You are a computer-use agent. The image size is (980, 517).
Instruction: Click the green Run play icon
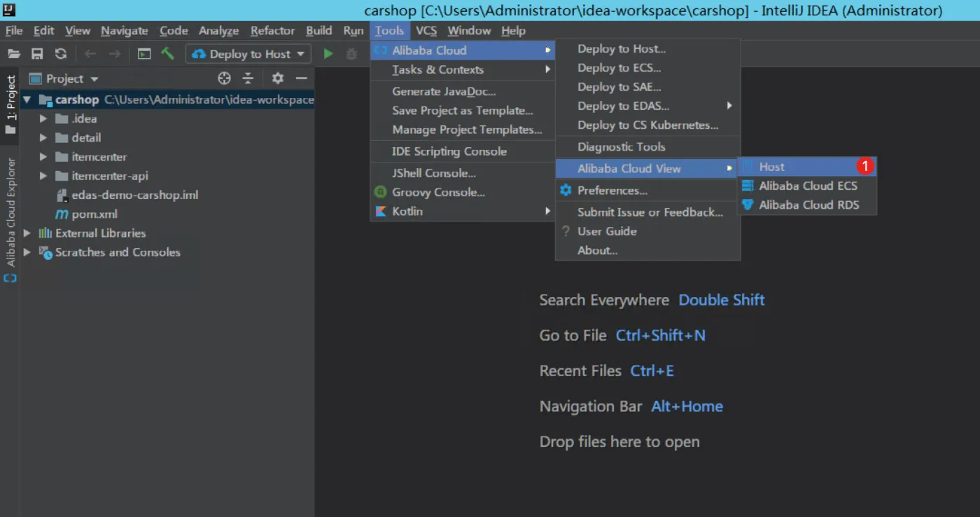(x=328, y=54)
